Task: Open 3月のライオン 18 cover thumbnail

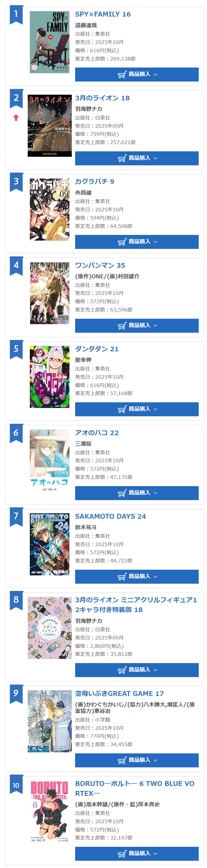Action: tap(50, 126)
